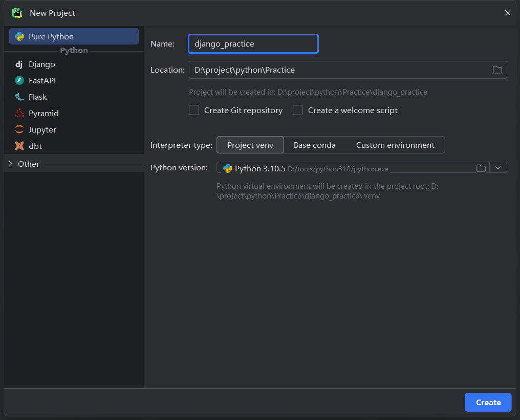Viewport: 520px width, 420px height.
Task: Click the Flask horn icon
Action: point(19,97)
